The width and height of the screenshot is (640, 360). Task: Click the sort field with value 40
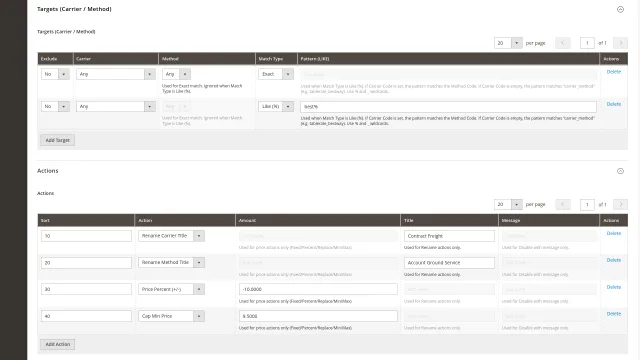(x=86, y=316)
